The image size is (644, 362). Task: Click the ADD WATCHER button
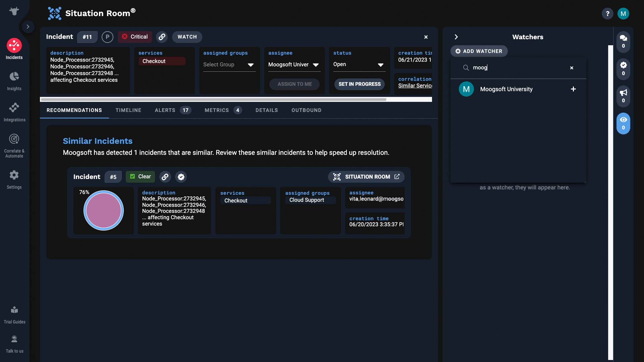pos(479,51)
